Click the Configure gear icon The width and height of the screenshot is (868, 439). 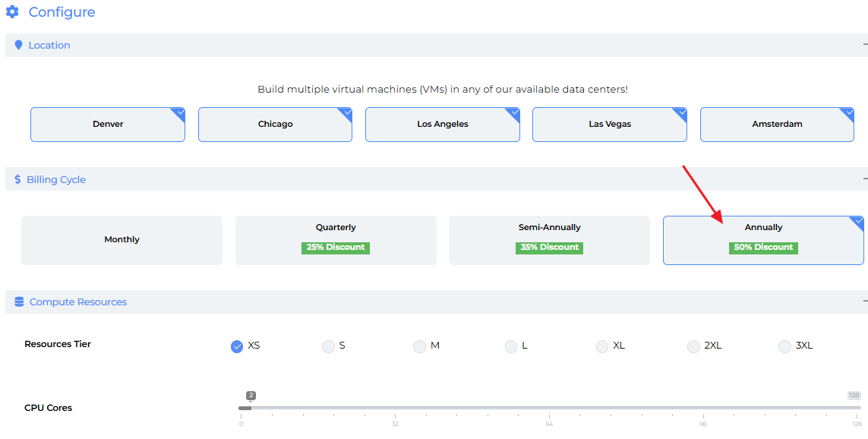(x=12, y=12)
